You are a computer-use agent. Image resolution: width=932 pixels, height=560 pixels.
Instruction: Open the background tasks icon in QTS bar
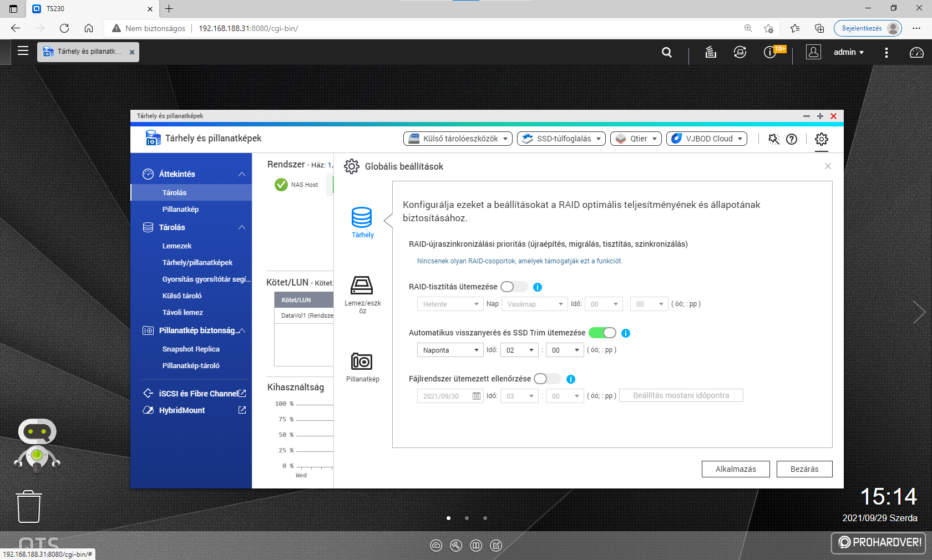[x=711, y=52]
